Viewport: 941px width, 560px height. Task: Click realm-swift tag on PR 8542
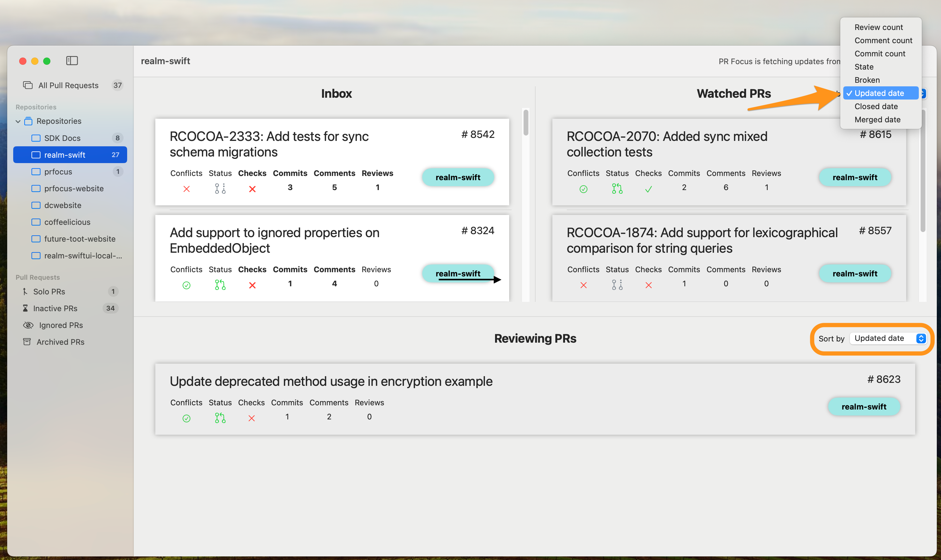458,177
